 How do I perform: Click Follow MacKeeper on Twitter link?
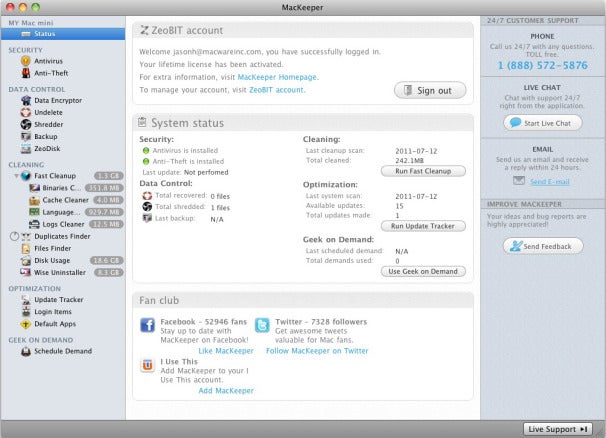(x=317, y=351)
